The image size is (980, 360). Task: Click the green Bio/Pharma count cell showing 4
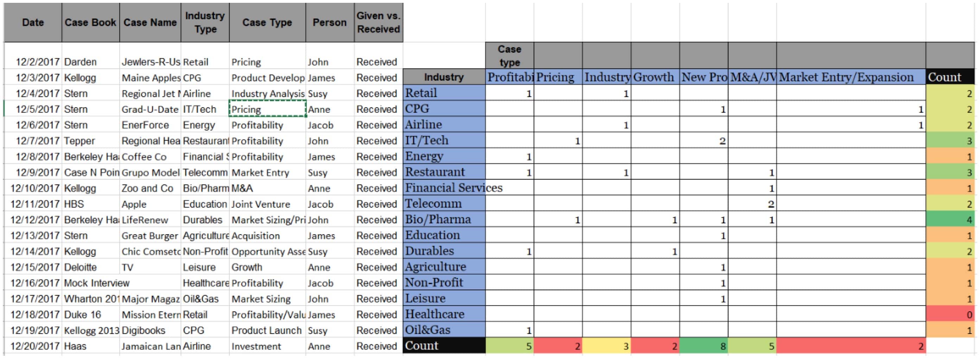[x=949, y=220]
